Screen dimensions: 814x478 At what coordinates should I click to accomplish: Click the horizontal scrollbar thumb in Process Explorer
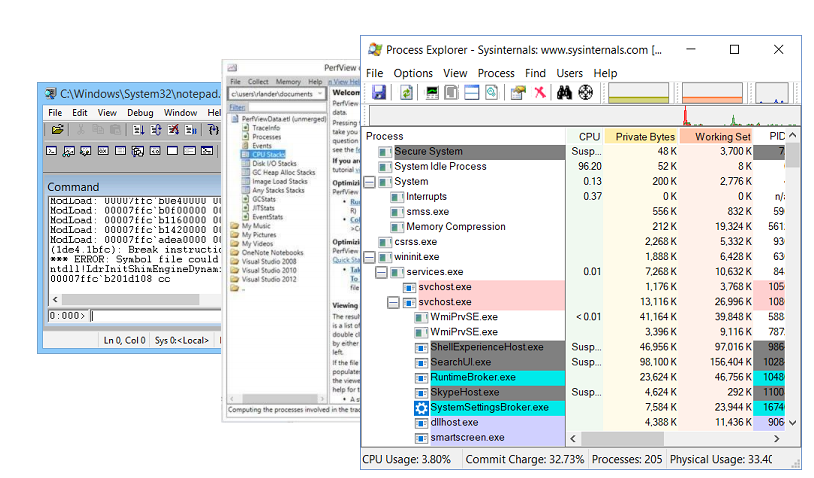[x=622, y=439]
